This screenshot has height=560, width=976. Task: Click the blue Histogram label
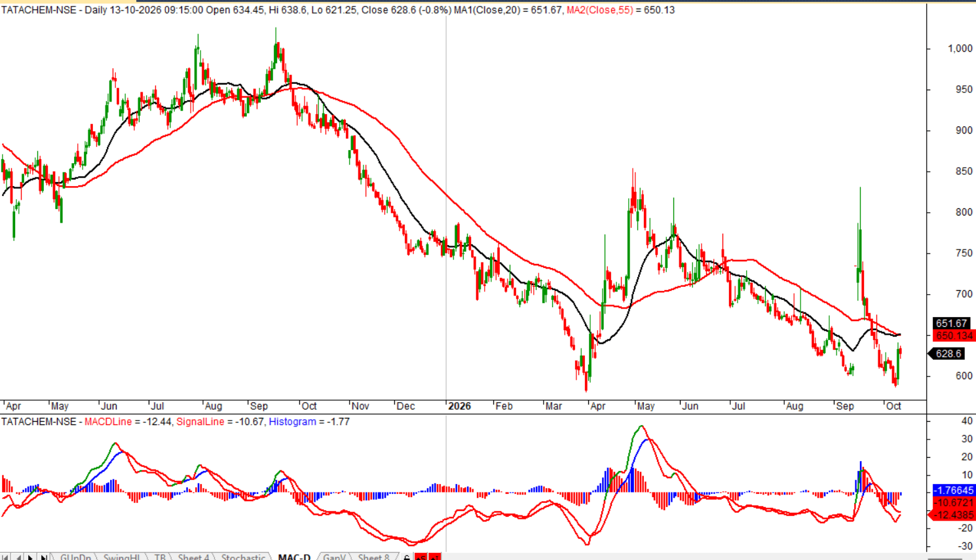point(293,422)
